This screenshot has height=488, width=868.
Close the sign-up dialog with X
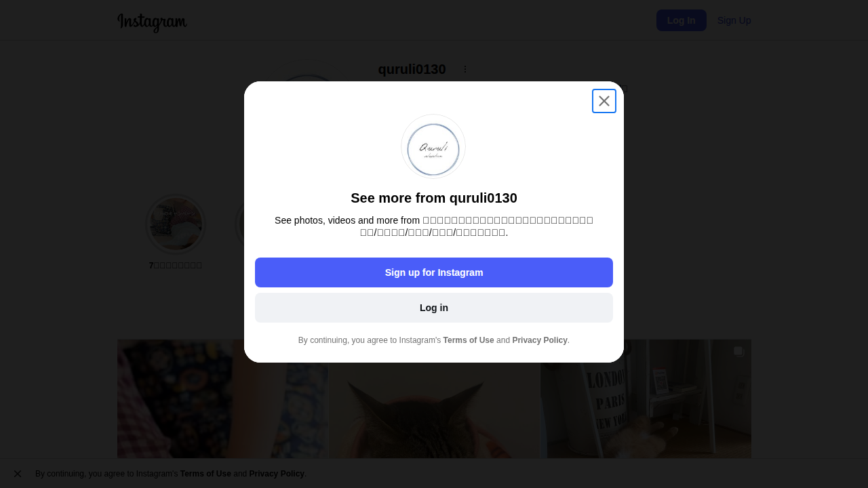(604, 101)
